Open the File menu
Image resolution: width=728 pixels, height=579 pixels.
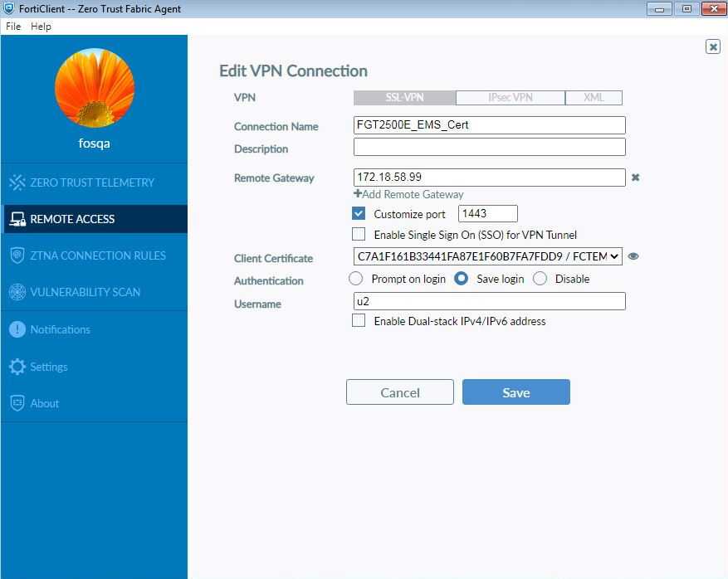pos(13,27)
